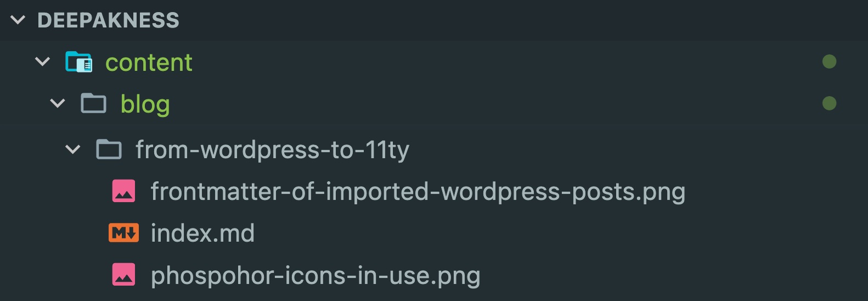This screenshot has width=868, height=301.
Task: Open frontmatter-of-imported-wordpress-posts.png
Action: pos(418,192)
